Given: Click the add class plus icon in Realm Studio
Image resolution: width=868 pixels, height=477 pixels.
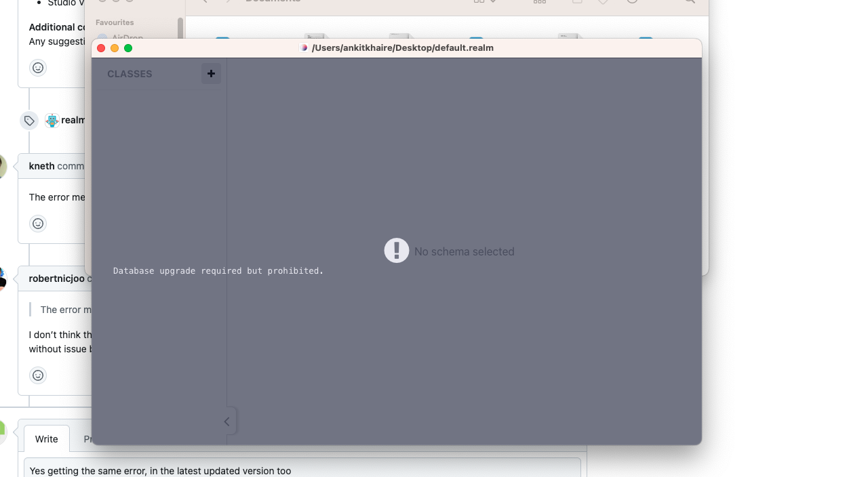Looking at the screenshot, I should pos(211,73).
